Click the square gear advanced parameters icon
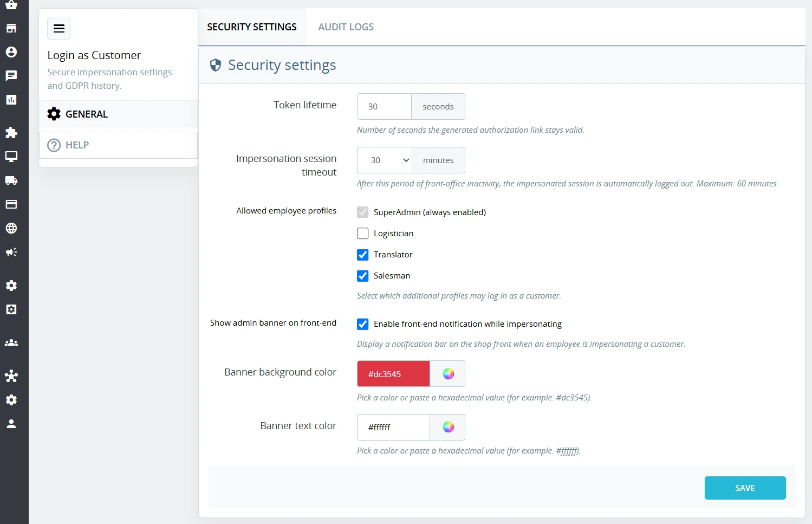 [x=11, y=309]
